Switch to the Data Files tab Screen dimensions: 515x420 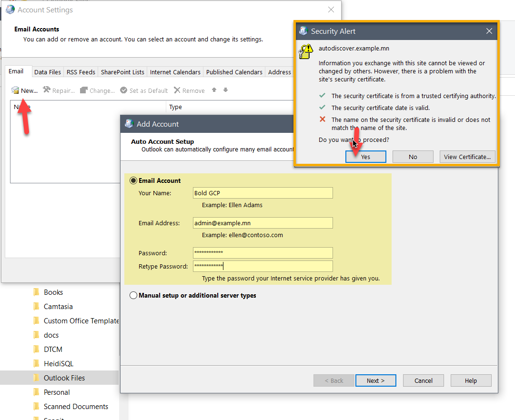pyautogui.click(x=48, y=72)
